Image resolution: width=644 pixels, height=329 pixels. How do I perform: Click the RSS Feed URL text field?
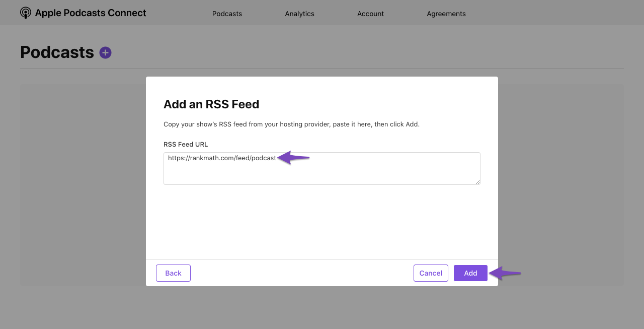322,168
